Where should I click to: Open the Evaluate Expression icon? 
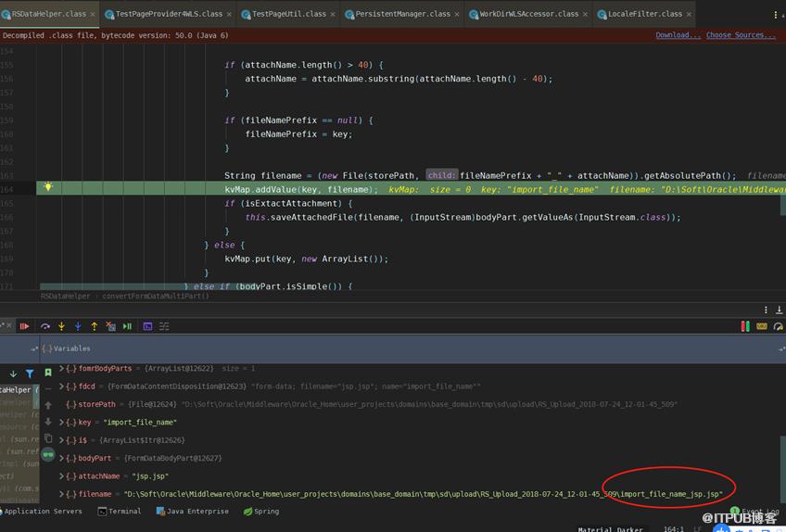coord(148,326)
